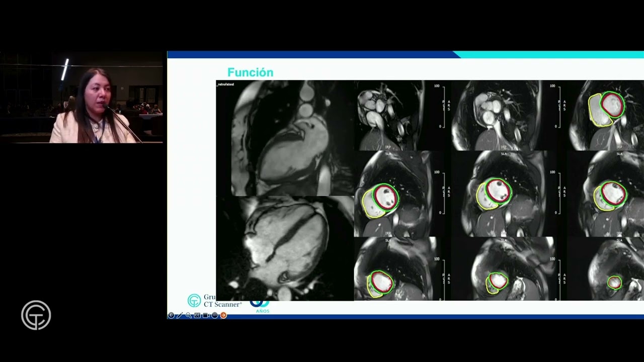Select the two-chamber long-axis MRI image
This screenshot has width=644, height=362.
pos(285,138)
